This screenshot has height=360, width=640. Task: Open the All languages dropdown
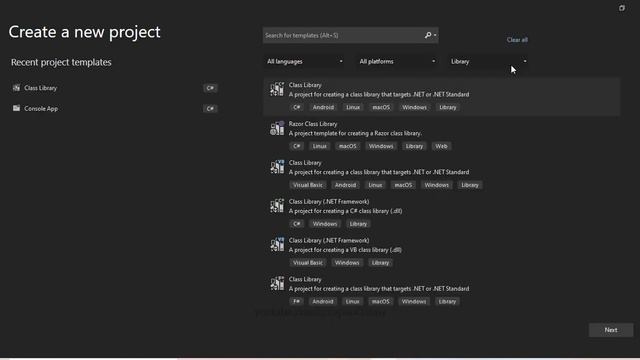pos(304,61)
